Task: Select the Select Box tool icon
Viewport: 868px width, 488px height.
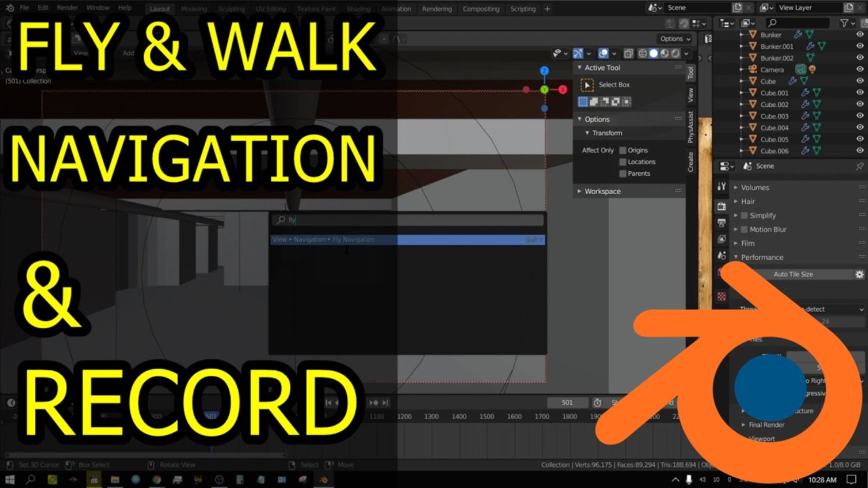Action: 587,85
